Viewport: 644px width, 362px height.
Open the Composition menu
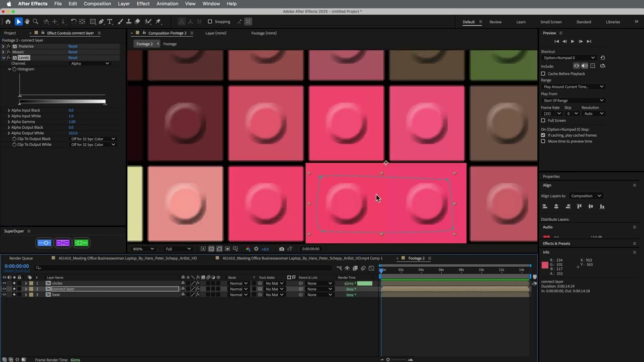pos(97,4)
